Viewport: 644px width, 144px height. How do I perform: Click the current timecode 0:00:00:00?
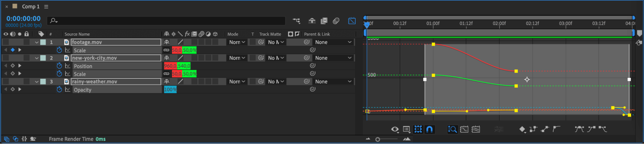[x=24, y=19]
